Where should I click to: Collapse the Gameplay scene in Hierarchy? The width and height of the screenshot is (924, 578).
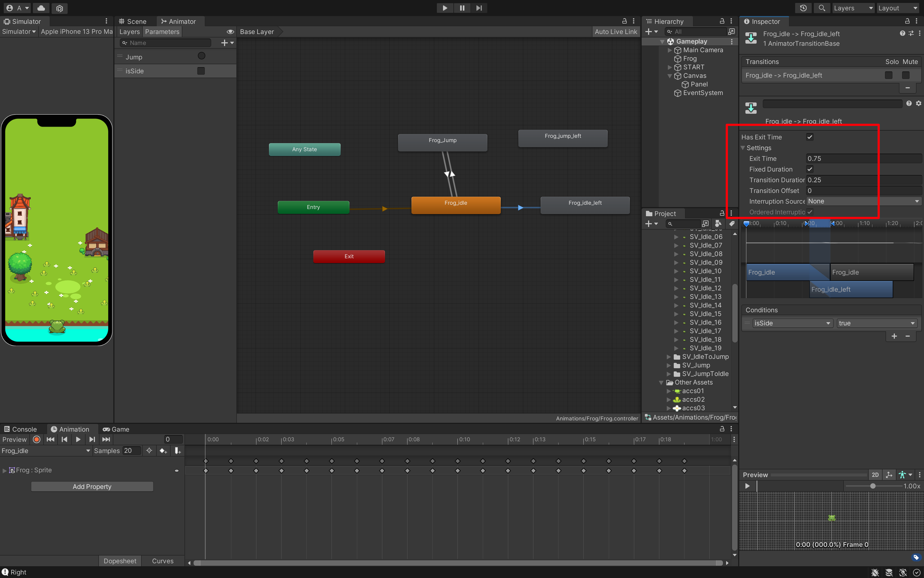(x=662, y=42)
